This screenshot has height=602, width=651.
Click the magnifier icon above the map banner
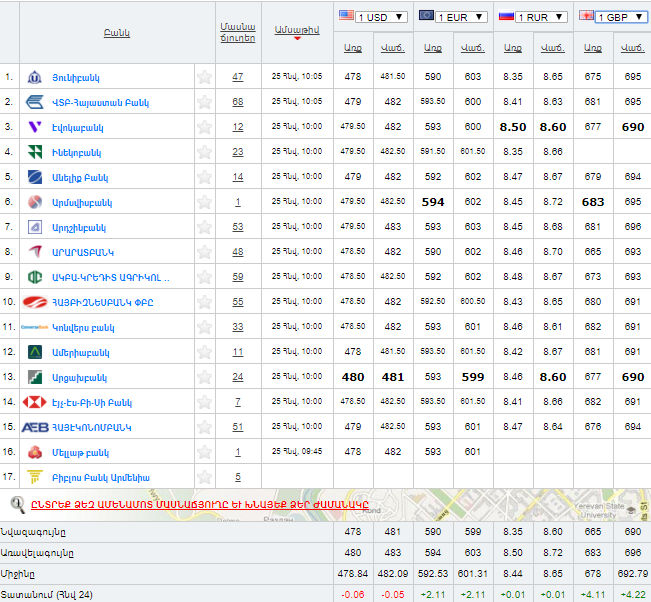(17, 504)
